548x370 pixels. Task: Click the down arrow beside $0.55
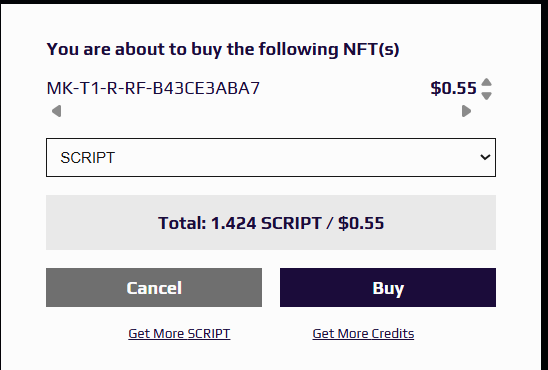coord(486,95)
